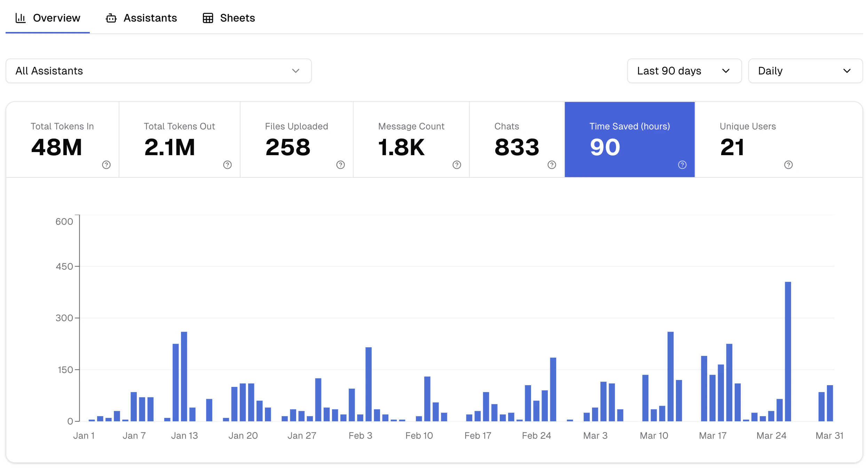
Task: Click the assistant bot icon beside Assistants
Action: (111, 18)
